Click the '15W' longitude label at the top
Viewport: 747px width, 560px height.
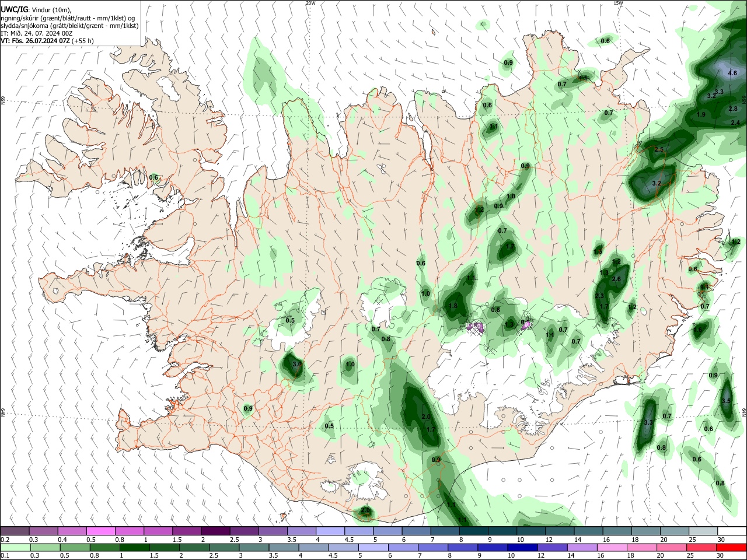point(617,3)
